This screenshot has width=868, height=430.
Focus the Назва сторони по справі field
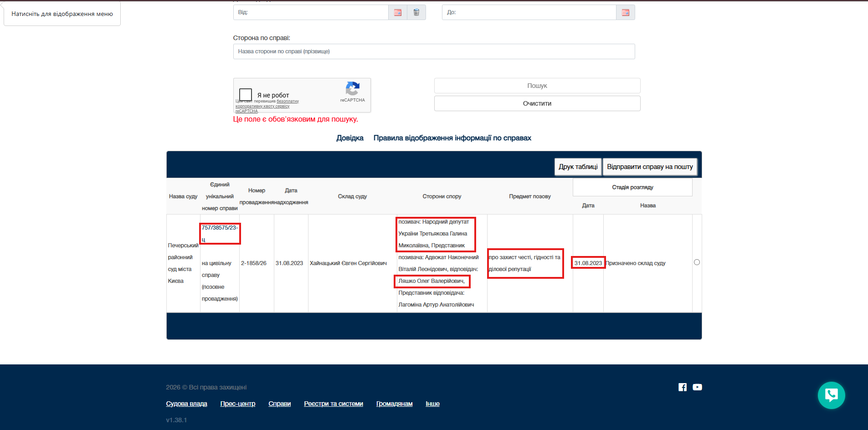coord(434,51)
